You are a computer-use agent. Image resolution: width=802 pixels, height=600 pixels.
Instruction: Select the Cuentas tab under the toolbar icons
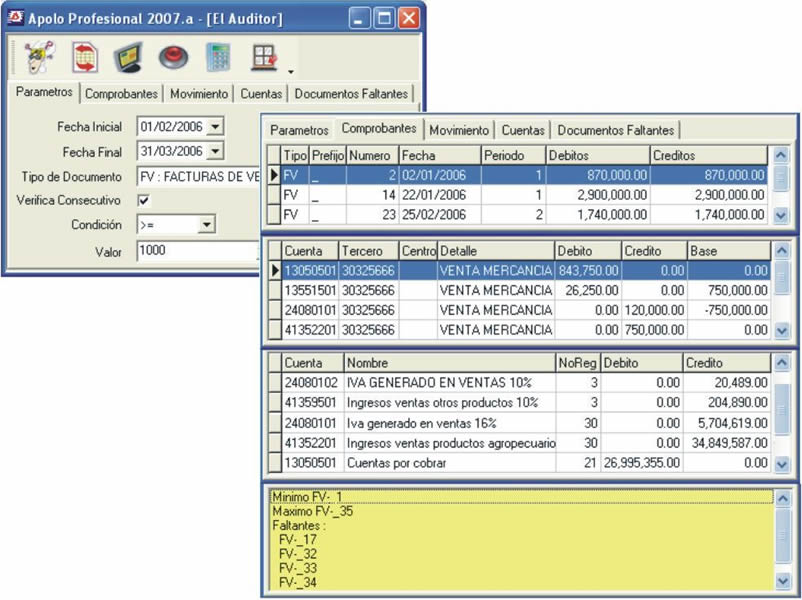pyautogui.click(x=261, y=94)
